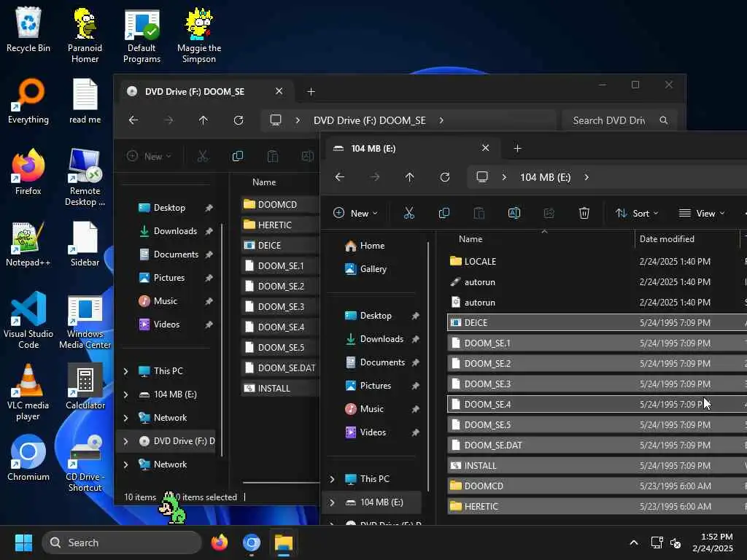Screen dimensions: 747x560
Task: Click the Cut icon in E: window toolbar
Action: coord(409,213)
